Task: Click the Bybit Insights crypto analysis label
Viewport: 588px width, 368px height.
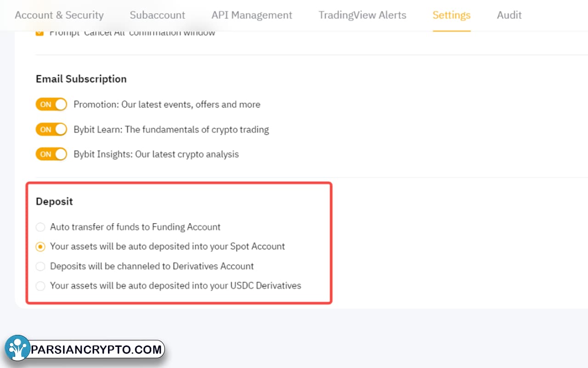Action: (156, 154)
